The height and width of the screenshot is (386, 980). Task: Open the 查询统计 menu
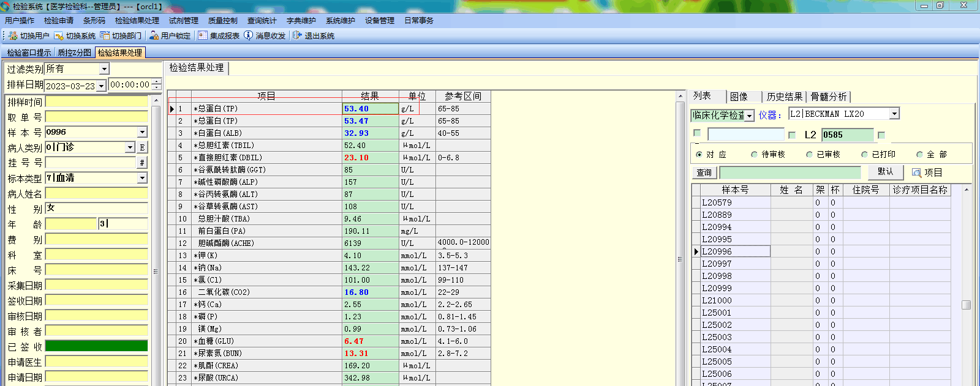coord(262,21)
